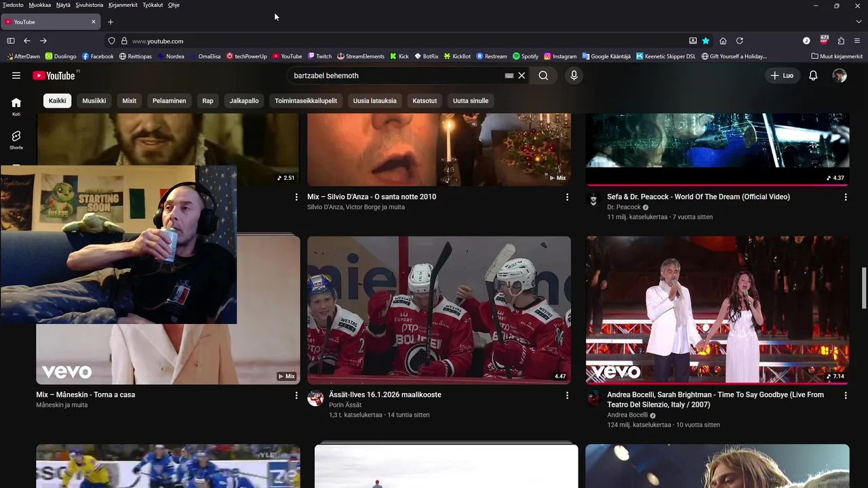
Task: Open Shorts in the sidebar
Action: [x=16, y=140]
